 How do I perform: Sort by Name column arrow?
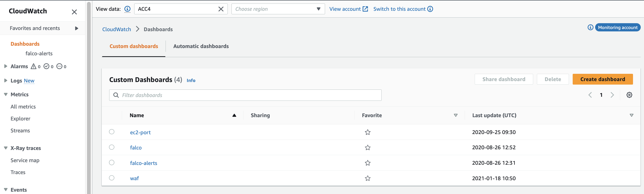pos(234,115)
